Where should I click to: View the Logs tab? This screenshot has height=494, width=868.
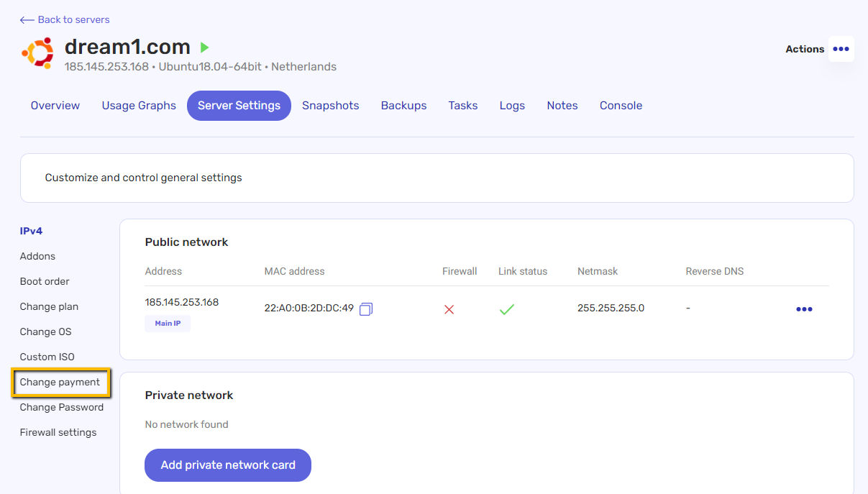(x=512, y=106)
